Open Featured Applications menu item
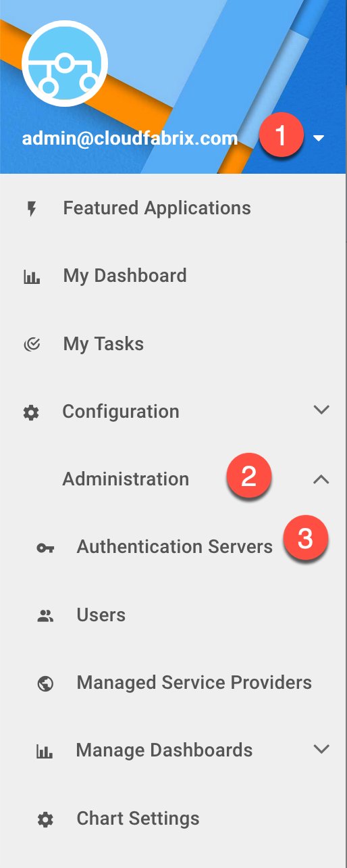347x868 pixels. [157, 208]
